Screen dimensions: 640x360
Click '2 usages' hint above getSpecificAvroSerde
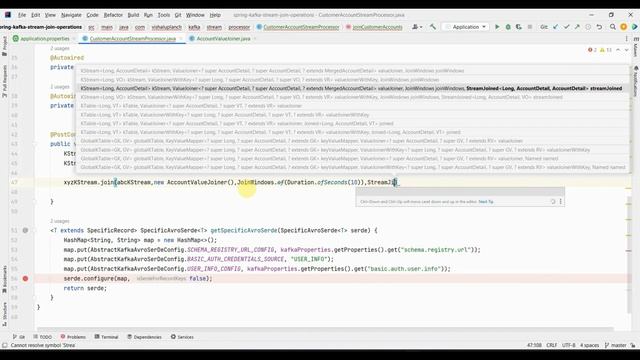coord(60,221)
